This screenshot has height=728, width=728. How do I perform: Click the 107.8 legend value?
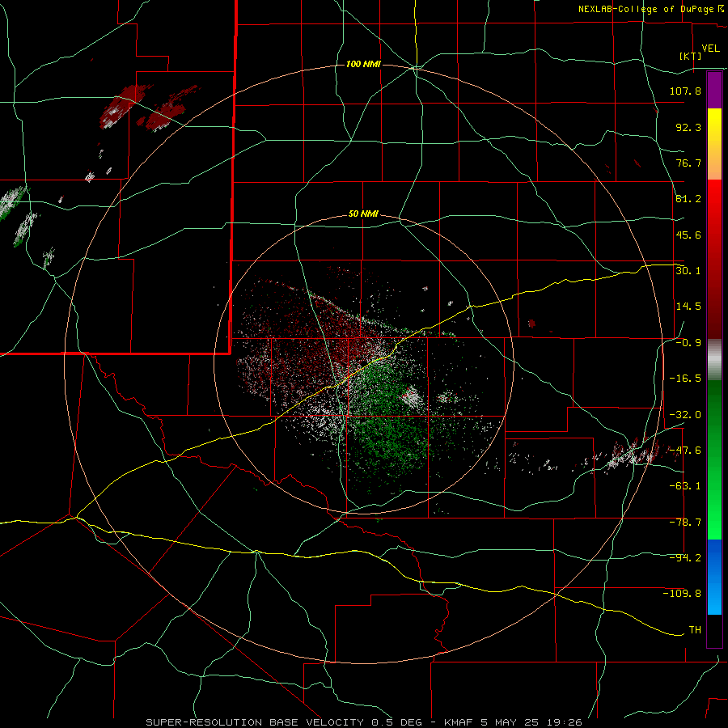(685, 91)
